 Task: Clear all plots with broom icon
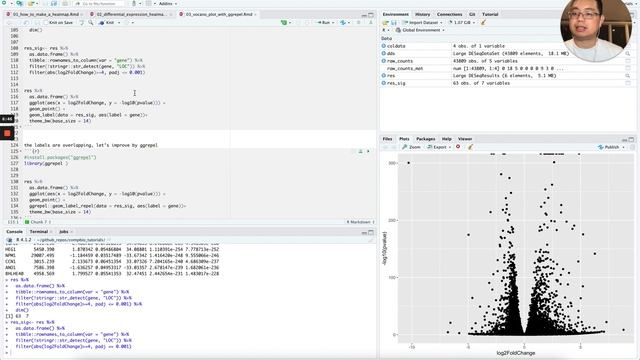470,147
